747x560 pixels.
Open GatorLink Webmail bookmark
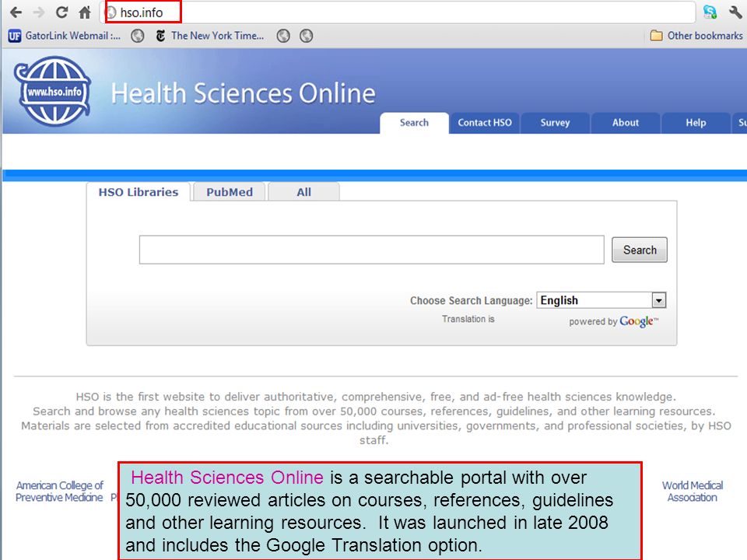[65, 36]
